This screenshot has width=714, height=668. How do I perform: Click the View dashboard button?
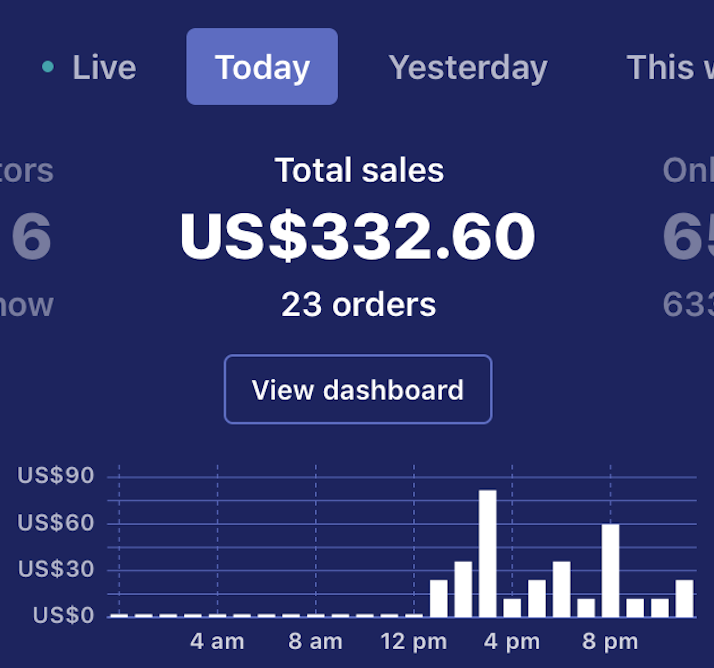click(357, 389)
